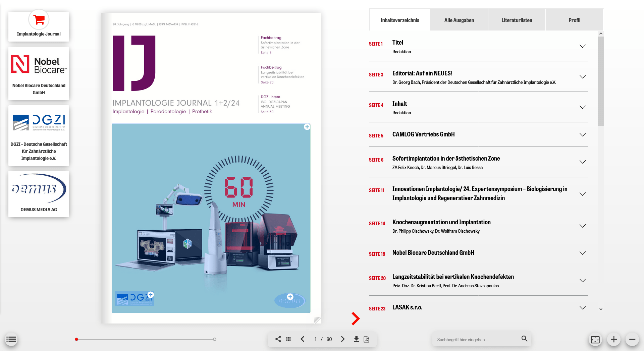Screen dimensions: 644x351
Task: Open the Inhalt entry on Seite 4
Action: 399,104
